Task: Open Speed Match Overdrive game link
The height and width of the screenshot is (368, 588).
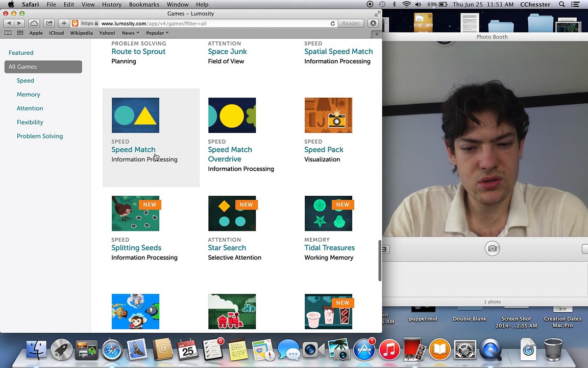Action: [230, 154]
